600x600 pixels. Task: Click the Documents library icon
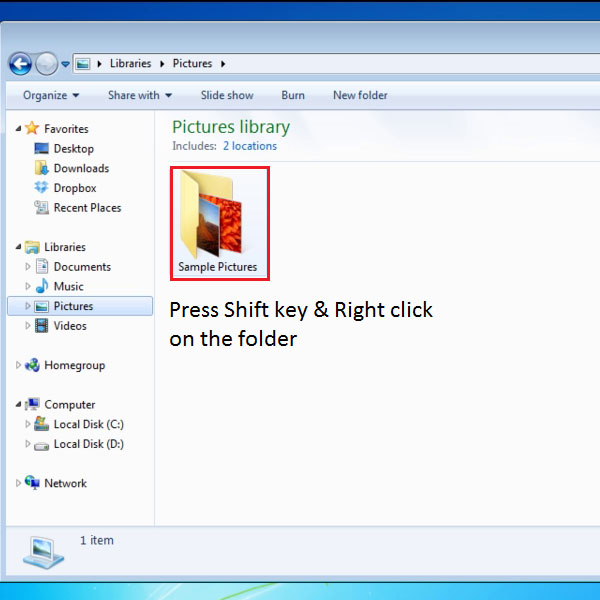[x=42, y=266]
